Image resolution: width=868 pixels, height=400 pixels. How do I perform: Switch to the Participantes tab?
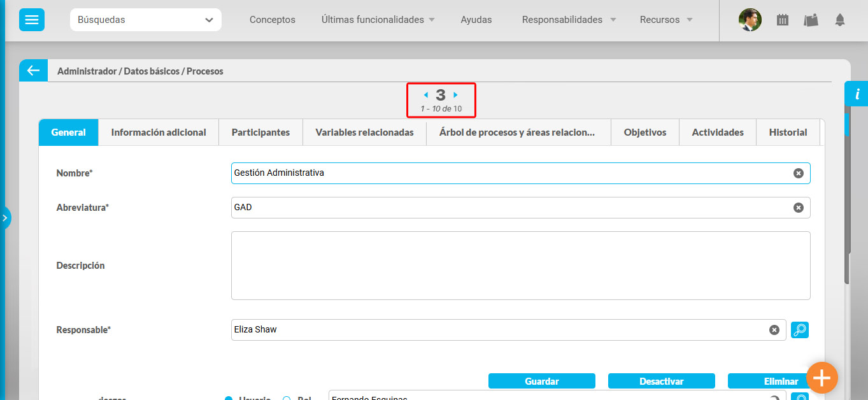(x=260, y=132)
